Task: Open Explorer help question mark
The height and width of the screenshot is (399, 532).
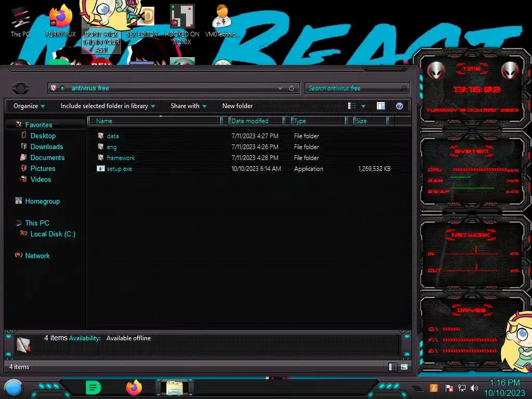Action: [x=400, y=106]
